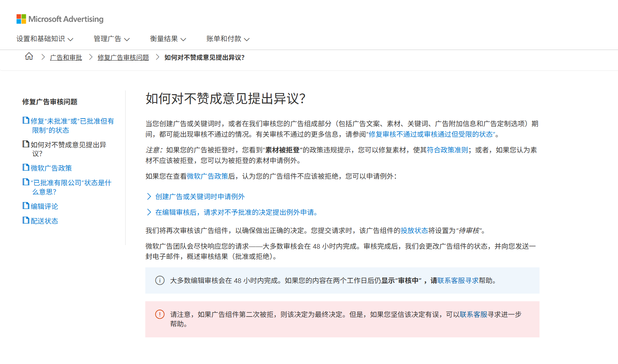This screenshot has width=618, height=364.
Task: Open 符合政策准则 link in note
Action: coord(448,150)
